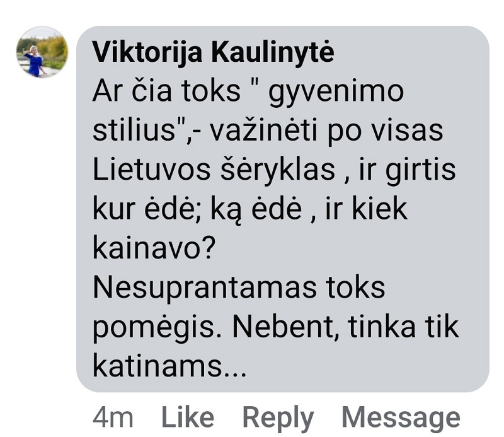504x437 pixels.
Task: Open Viktorija Kaulinytė's profile picture
Action: [x=42, y=52]
